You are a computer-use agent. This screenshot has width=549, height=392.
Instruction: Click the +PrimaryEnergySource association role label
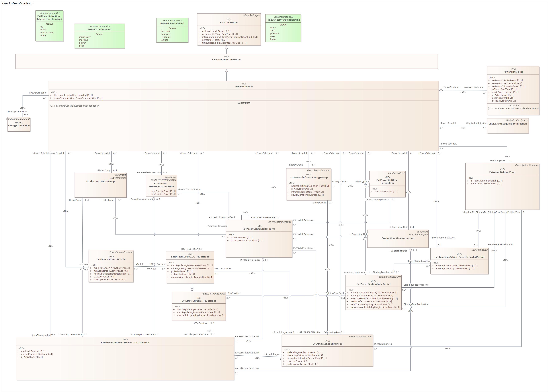pos(377,200)
